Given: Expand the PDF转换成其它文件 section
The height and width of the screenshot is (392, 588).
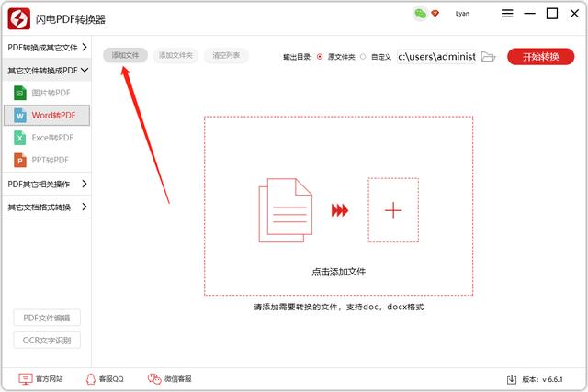Looking at the screenshot, I should (46, 47).
